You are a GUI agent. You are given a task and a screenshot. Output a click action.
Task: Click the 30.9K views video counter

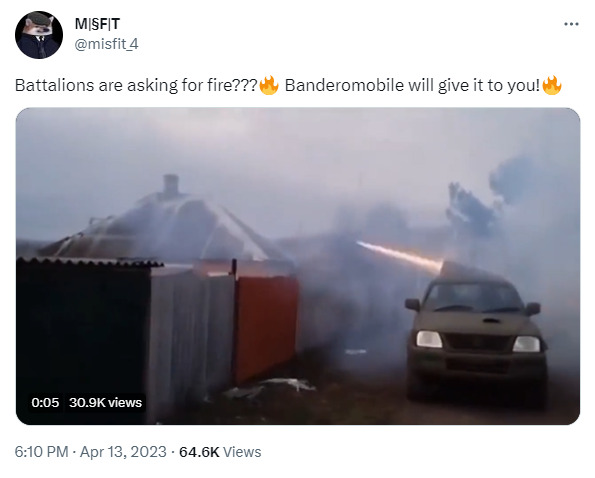[x=105, y=403]
